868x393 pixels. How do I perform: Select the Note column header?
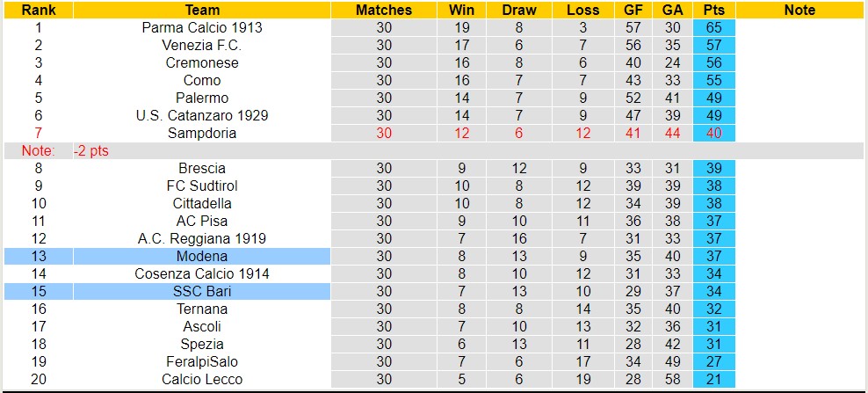(x=799, y=10)
